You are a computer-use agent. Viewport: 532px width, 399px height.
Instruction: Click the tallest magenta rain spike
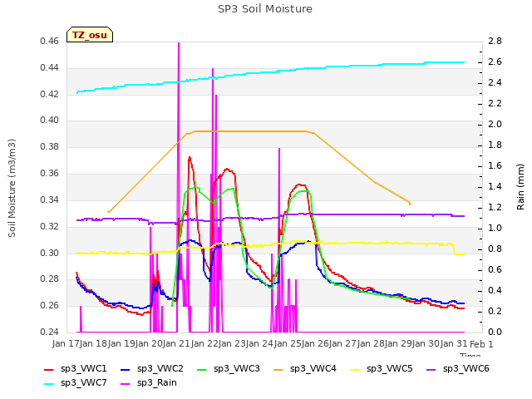pyautogui.click(x=179, y=101)
